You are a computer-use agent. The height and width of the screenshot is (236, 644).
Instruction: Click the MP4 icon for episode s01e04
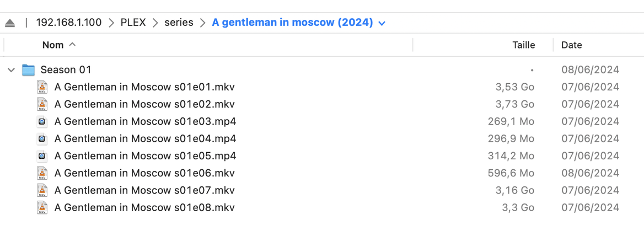pyautogui.click(x=42, y=138)
